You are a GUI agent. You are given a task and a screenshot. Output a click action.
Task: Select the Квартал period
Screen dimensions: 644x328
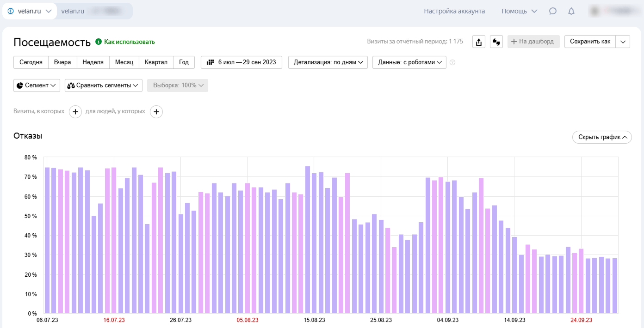156,62
